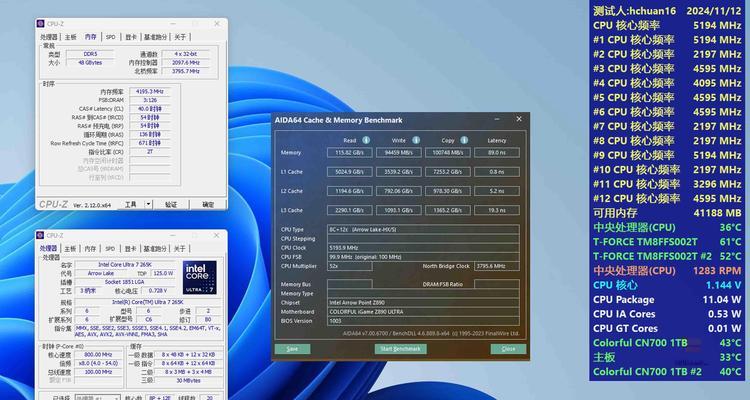Close the AIDA64 window with the title bar X

[x=519, y=119]
